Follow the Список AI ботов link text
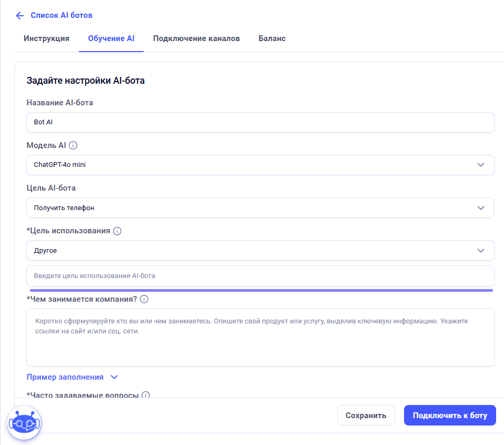 coord(62,15)
